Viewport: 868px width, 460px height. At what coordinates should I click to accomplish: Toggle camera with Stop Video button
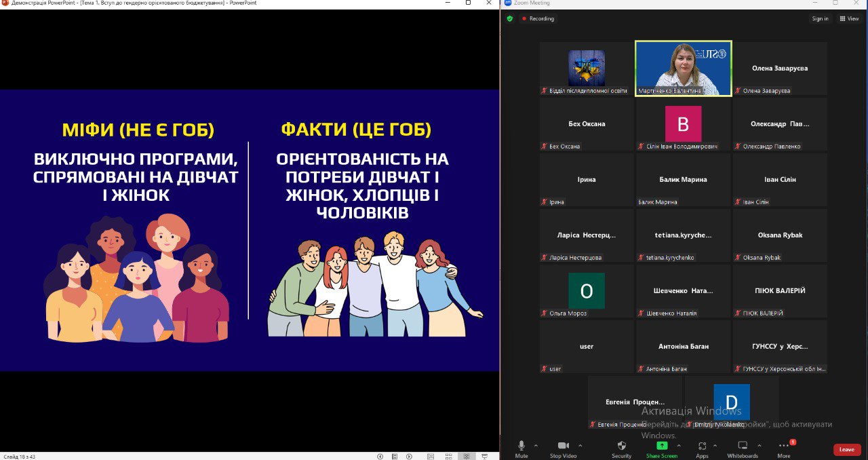[563, 446]
